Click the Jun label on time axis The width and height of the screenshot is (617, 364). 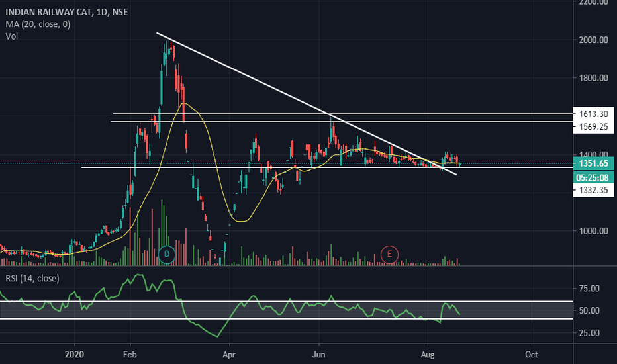318,355
